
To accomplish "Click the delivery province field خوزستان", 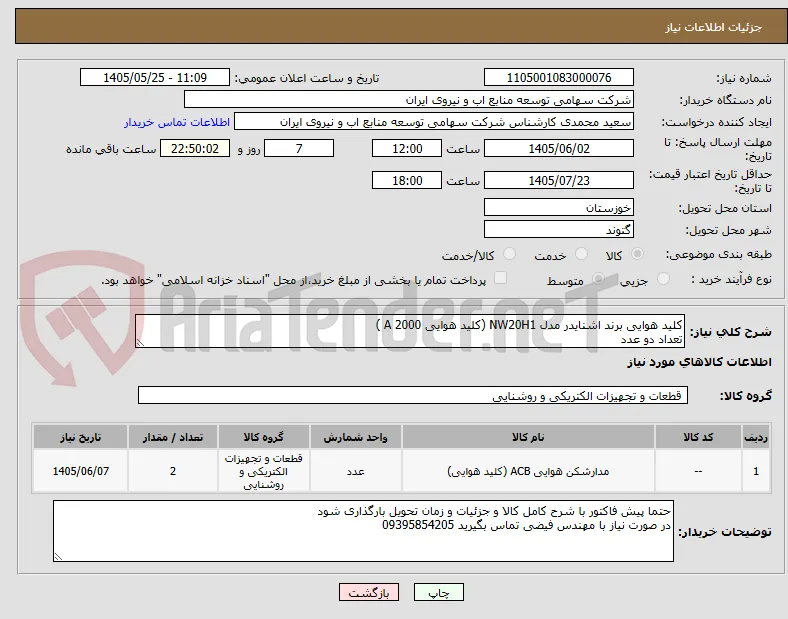I will point(558,208).
